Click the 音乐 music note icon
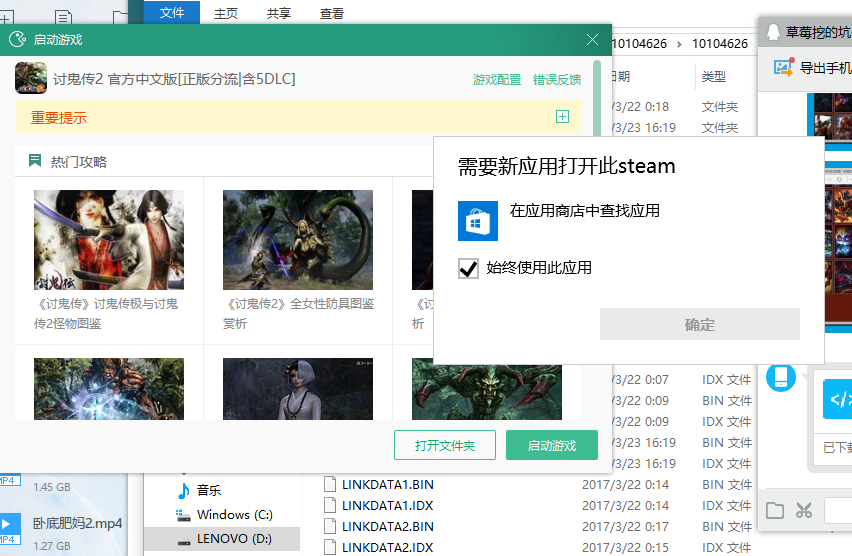 coord(184,490)
